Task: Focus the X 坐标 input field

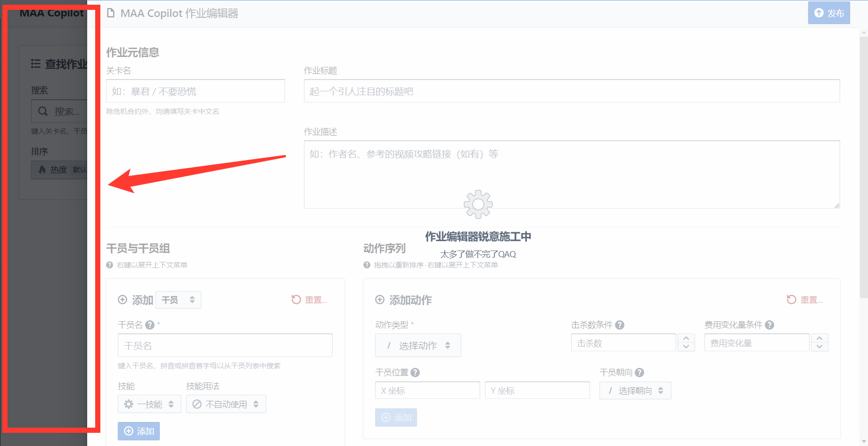Action: (x=427, y=390)
